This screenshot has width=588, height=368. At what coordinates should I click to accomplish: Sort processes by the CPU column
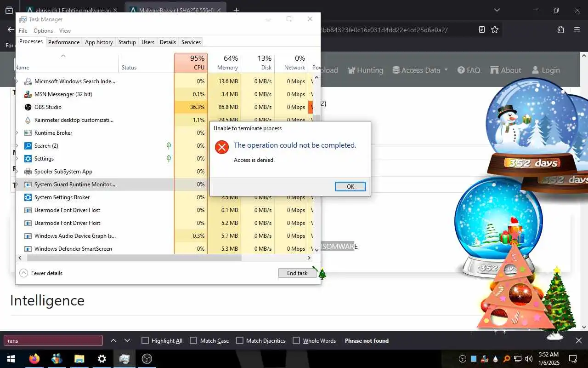point(191,63)
